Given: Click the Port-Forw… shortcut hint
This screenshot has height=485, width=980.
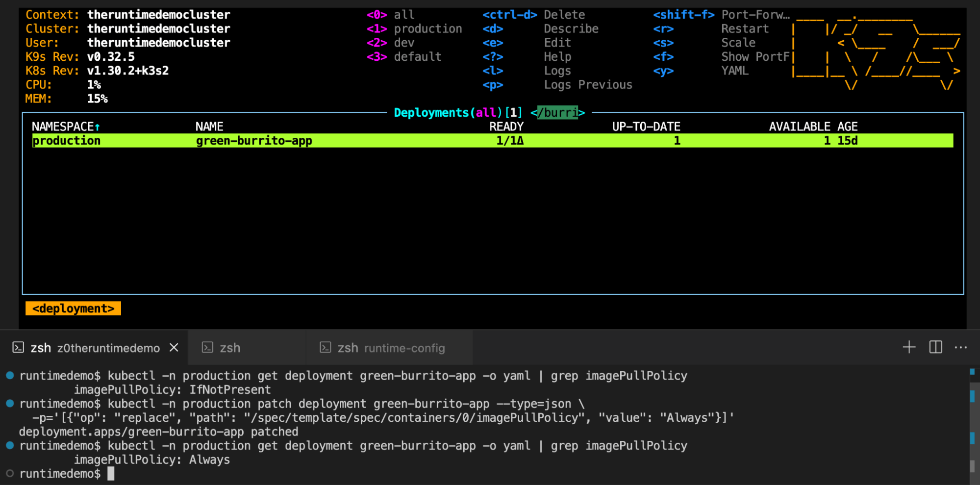Looking at the screenshot, I should pyautogui.click(x=755, y=15).
